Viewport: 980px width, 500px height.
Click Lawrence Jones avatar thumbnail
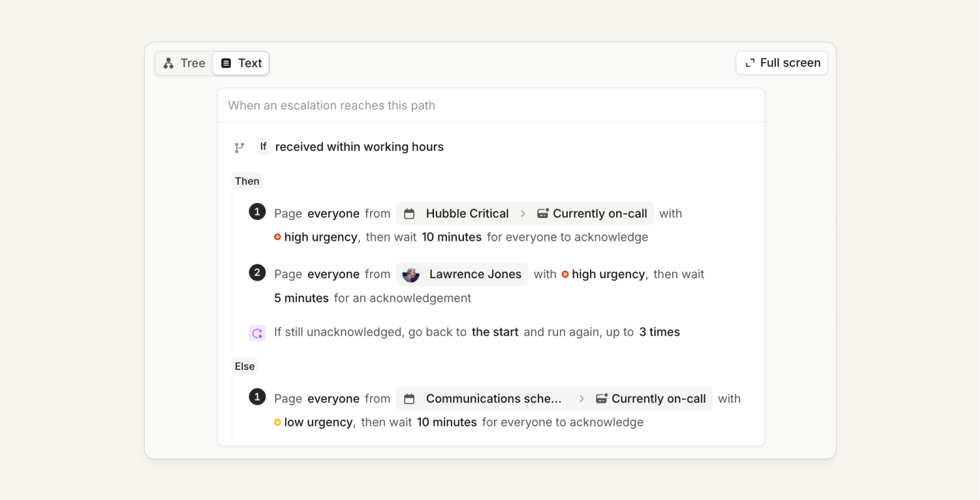tap(411, 274)
